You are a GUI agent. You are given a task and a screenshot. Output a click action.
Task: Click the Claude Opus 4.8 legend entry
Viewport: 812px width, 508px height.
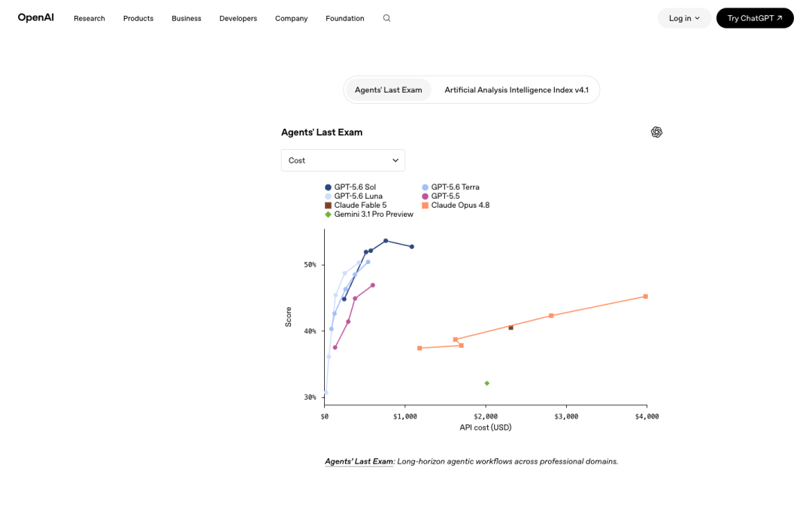[x=456, y=205]
